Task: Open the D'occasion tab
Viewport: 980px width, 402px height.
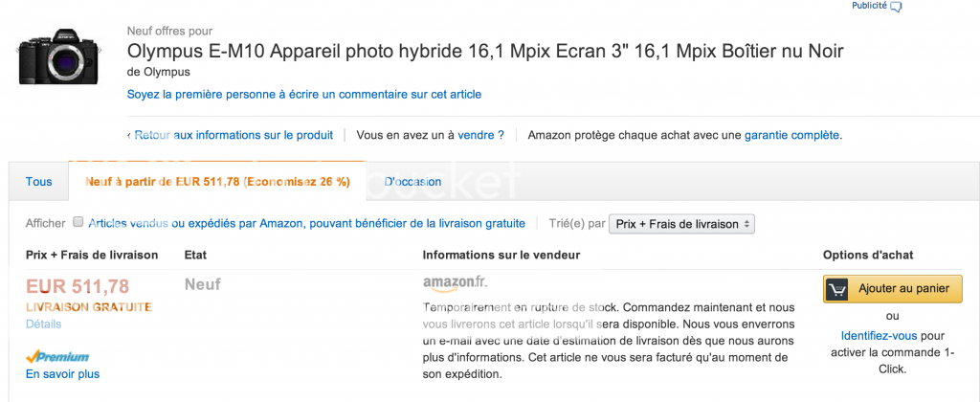Action: 412,182
